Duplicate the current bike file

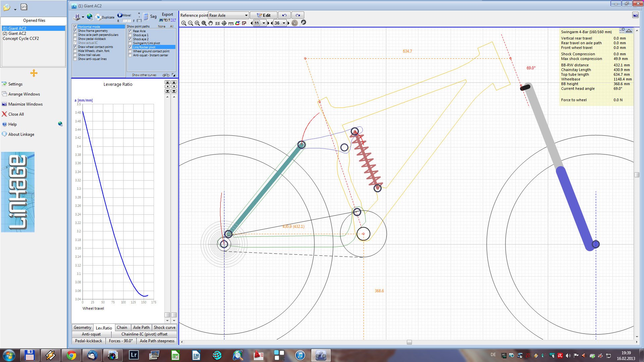pyautogui.click(x=105, y=17)
